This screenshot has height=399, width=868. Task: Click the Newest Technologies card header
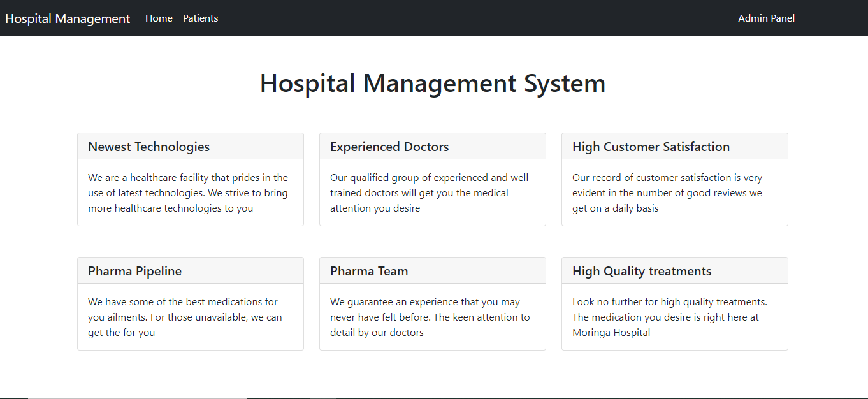(x=148, y=146)
